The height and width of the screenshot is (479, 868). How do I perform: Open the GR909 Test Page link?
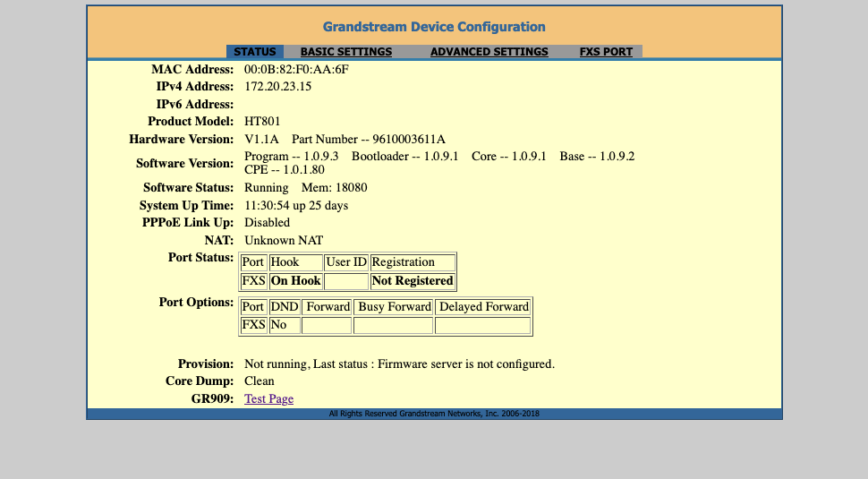pos(269,398)
